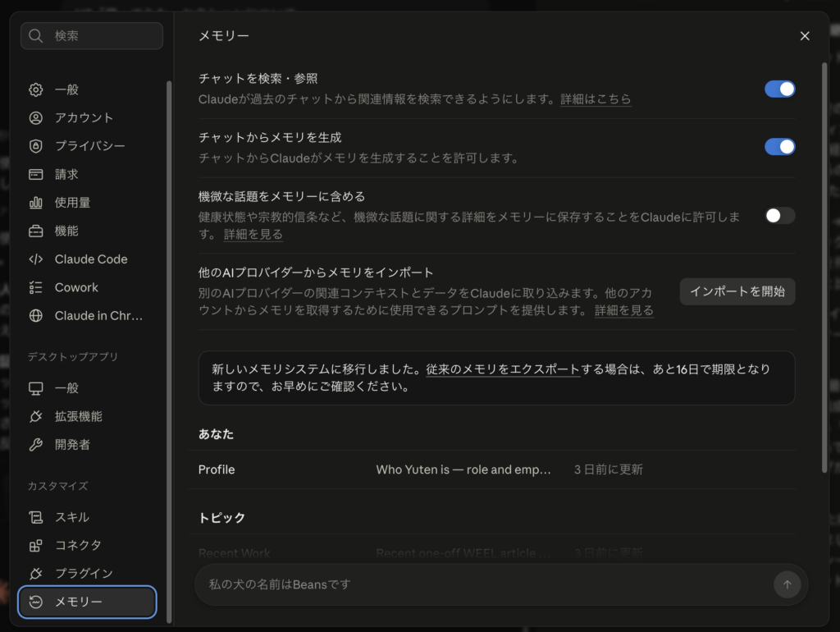Click the 請求 card icon

(x=36, y=174)
